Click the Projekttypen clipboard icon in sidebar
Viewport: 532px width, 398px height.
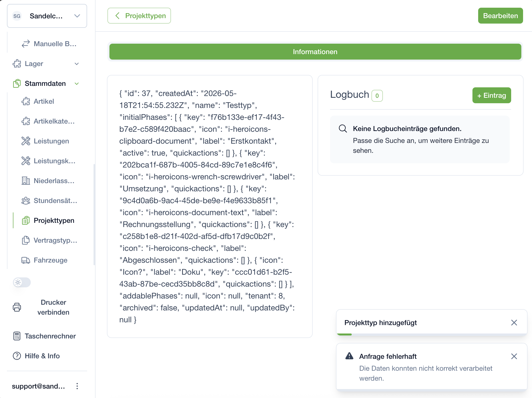point(26,220)
